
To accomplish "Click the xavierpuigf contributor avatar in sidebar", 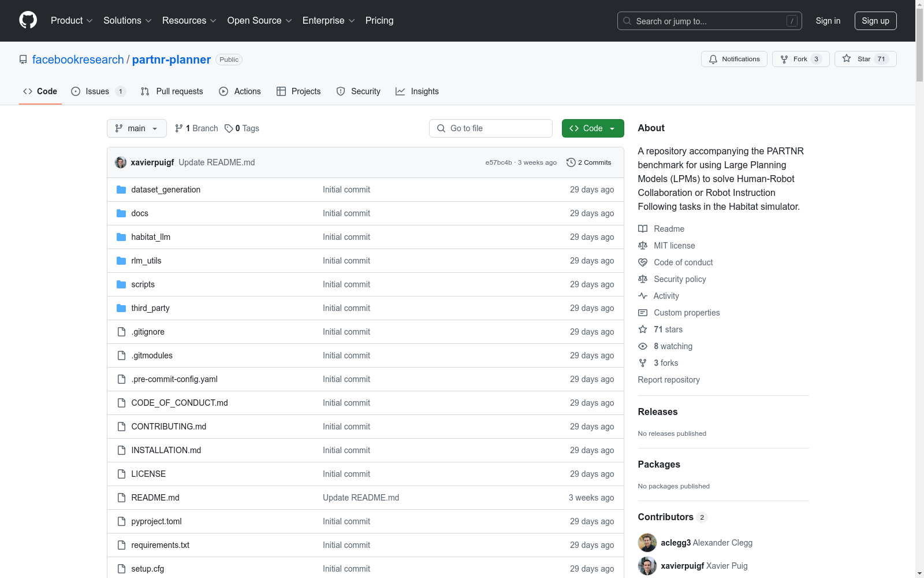I will coord(647,566).
